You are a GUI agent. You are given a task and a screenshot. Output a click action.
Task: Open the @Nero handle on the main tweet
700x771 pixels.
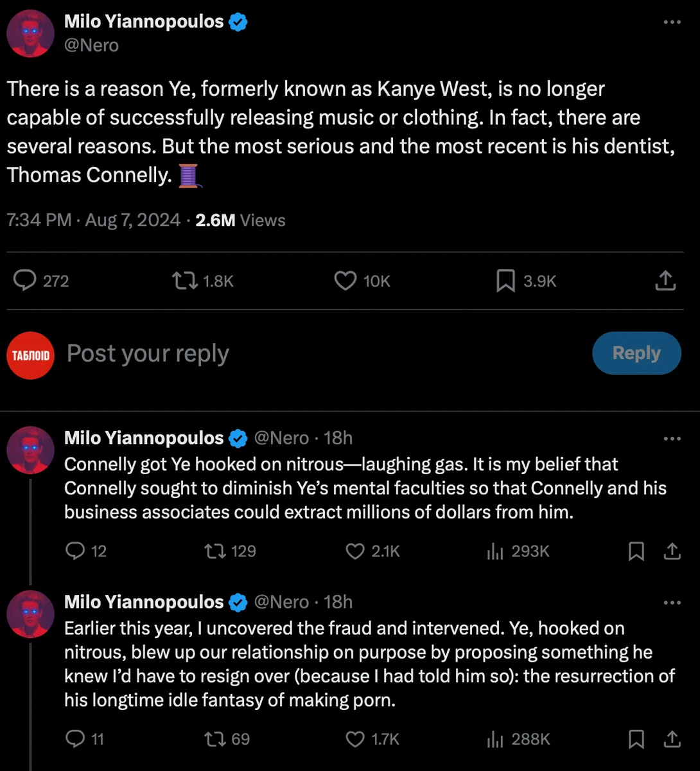(91, 46)
